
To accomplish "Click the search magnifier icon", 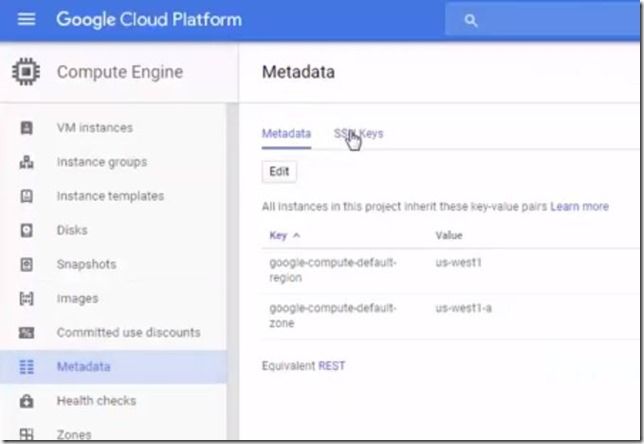I will pyautogui.click(x=472, y=20).
